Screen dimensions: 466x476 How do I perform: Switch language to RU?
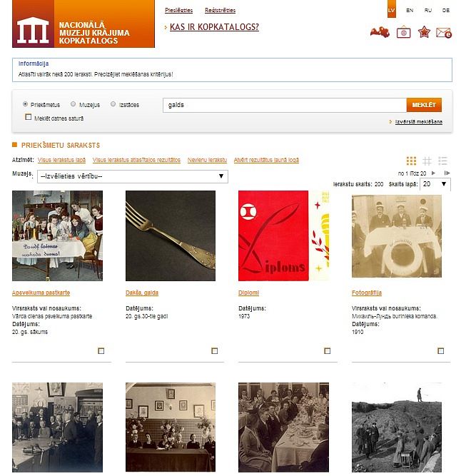pos(427,10)
